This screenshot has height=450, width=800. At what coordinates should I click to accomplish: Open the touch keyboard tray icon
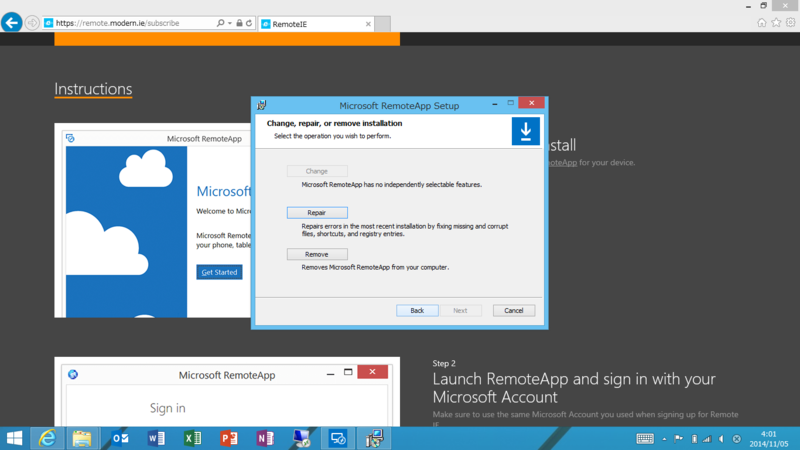[x=645, y=439]
